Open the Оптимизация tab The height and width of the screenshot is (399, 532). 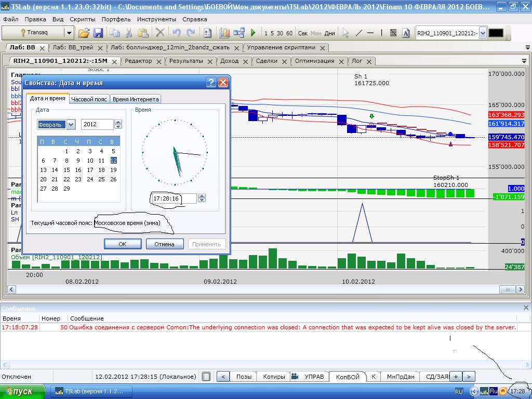coord(314,61)
